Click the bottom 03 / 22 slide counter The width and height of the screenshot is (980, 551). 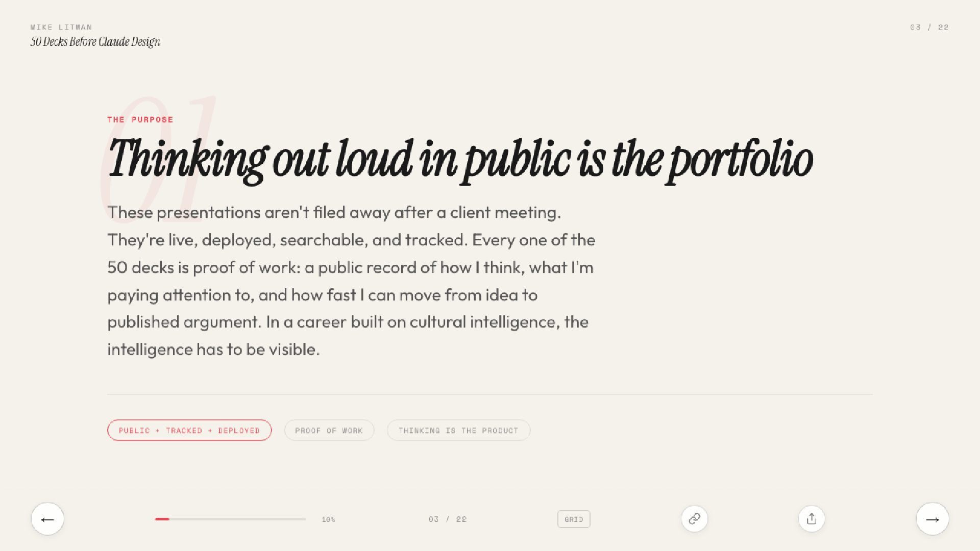click(x=448, y=519)
